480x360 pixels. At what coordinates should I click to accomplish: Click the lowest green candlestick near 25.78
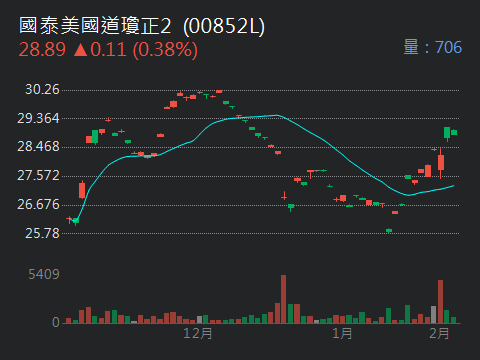pyautogui.click(x=389, y=231)
